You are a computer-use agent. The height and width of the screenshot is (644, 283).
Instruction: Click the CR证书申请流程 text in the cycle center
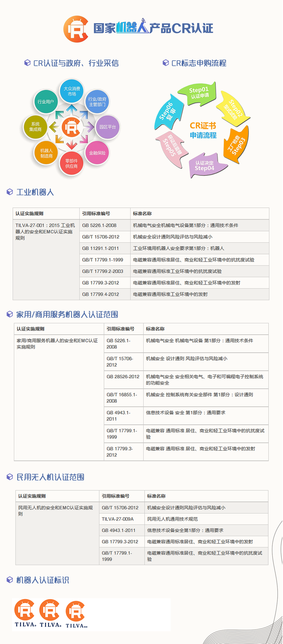point(203,130)
